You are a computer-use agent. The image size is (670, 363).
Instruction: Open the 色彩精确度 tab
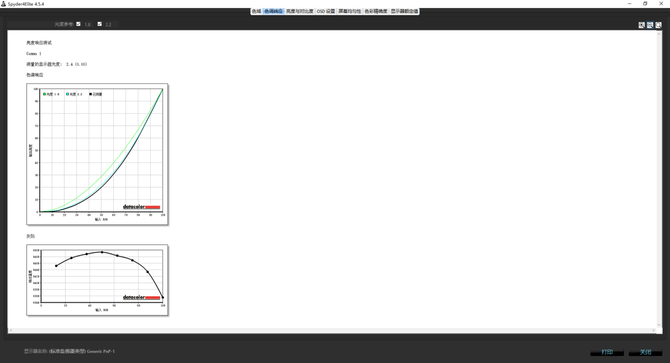(376, 11)
